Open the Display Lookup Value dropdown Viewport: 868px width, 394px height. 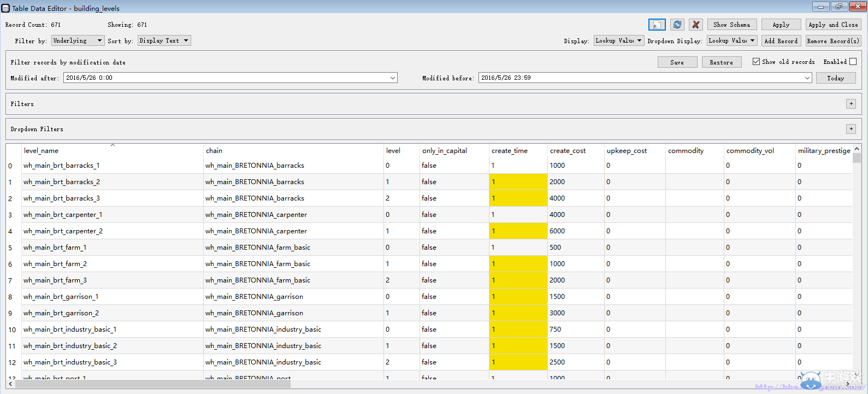coord(619,40)
